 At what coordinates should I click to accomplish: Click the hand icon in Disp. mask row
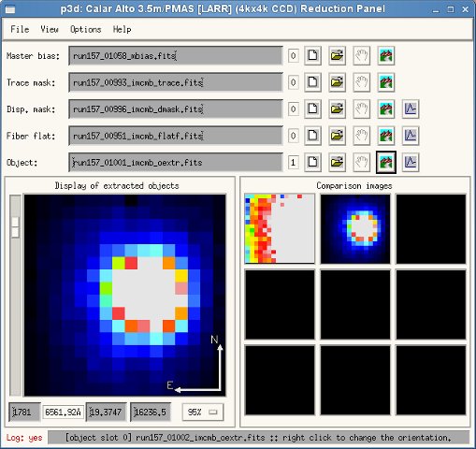(x=362, y=109)
